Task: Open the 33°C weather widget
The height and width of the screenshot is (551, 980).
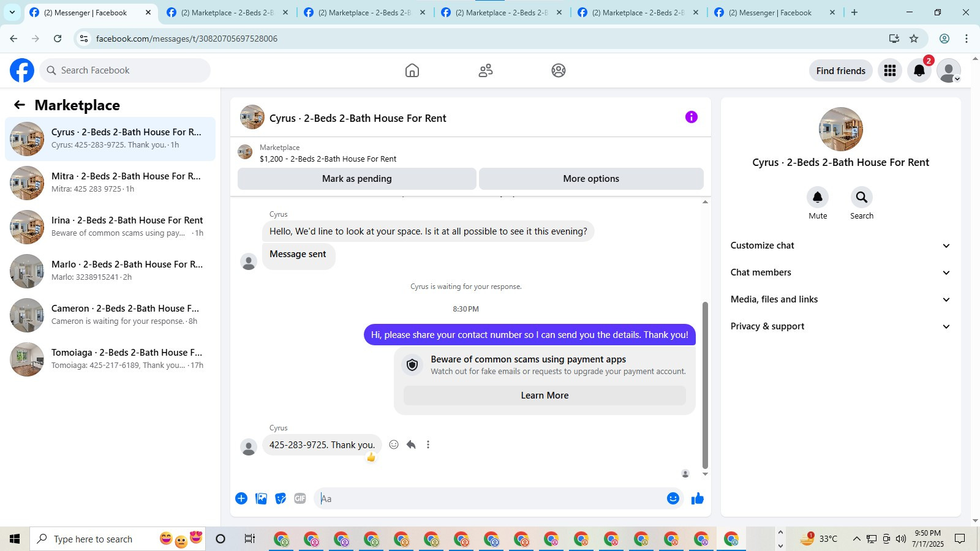Action: point(818,539)
